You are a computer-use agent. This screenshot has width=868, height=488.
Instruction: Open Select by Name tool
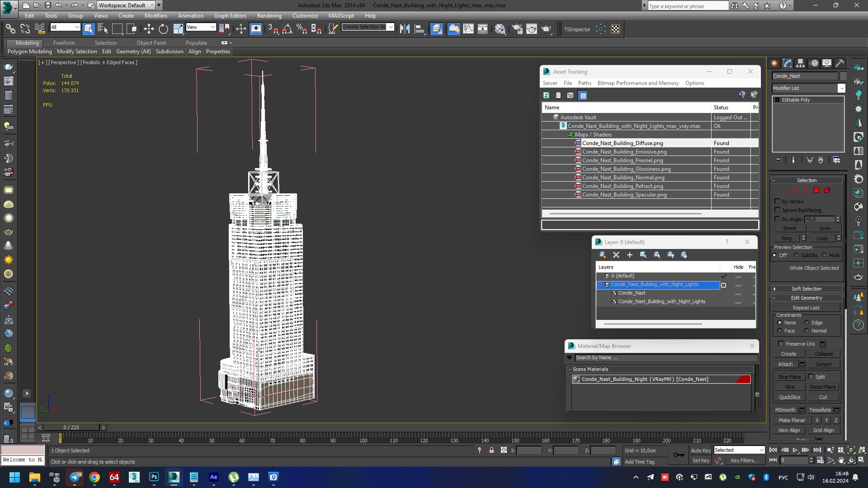pyautogui.click(x=103, y=29)
